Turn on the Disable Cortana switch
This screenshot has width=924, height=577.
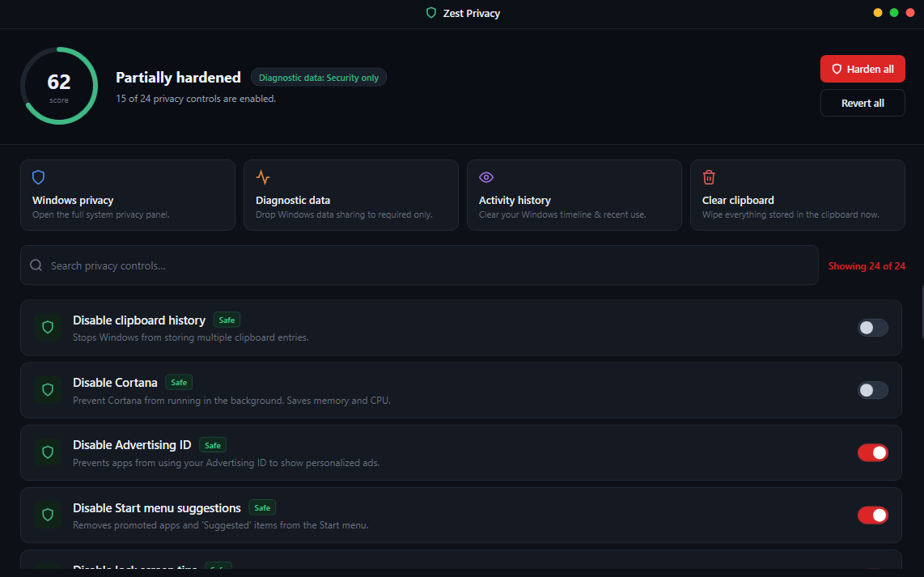[873, 390]
